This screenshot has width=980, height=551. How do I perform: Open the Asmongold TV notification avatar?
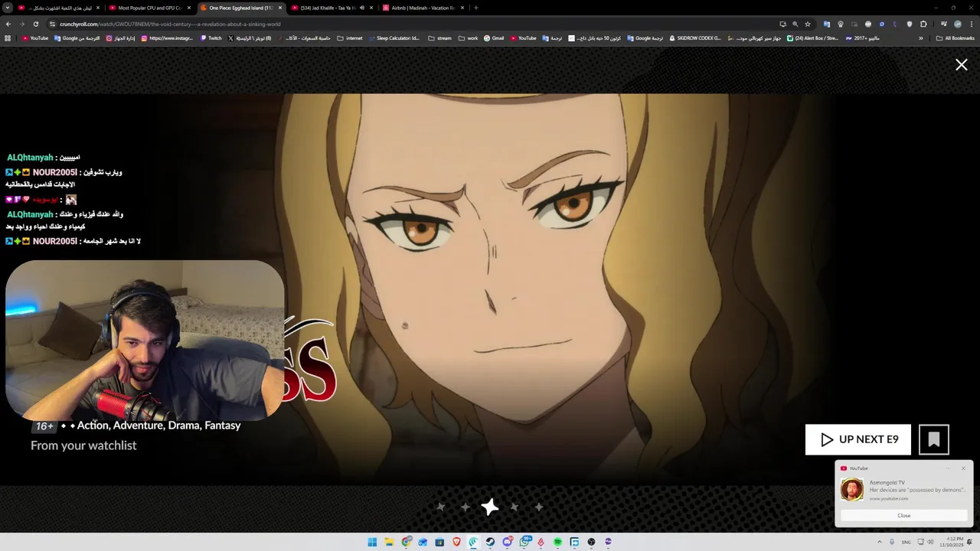coord(852,490)
